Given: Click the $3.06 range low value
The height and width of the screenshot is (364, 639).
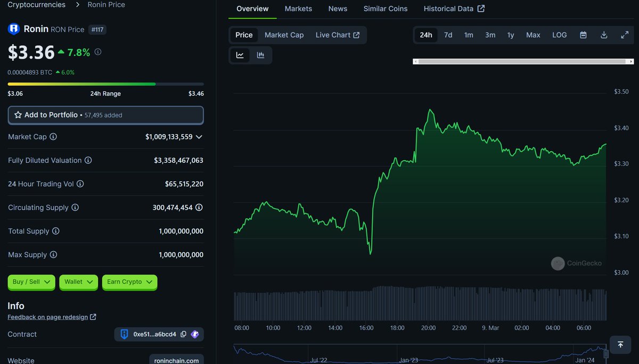Looking at the screenshot, I should pyautogui.click(x=15, y=94).
